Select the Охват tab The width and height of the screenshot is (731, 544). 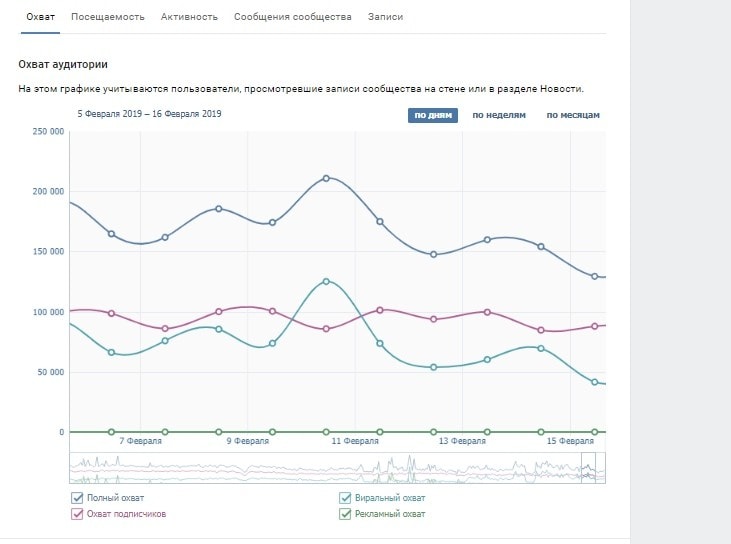41,17
